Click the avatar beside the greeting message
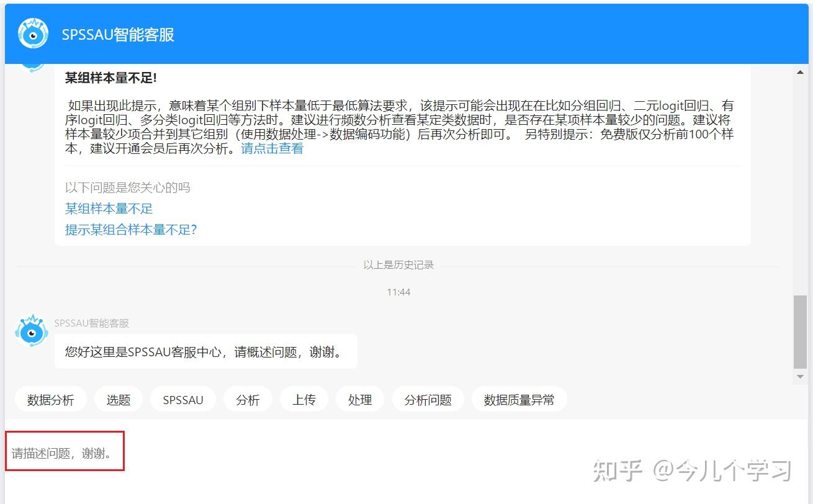This screenshot has height=504, width=813. pyautogui.click(x=31, y=330)
